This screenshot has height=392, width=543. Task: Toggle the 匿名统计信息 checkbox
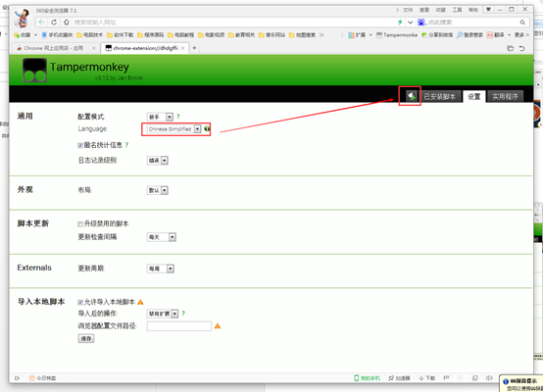coord(80,145)
